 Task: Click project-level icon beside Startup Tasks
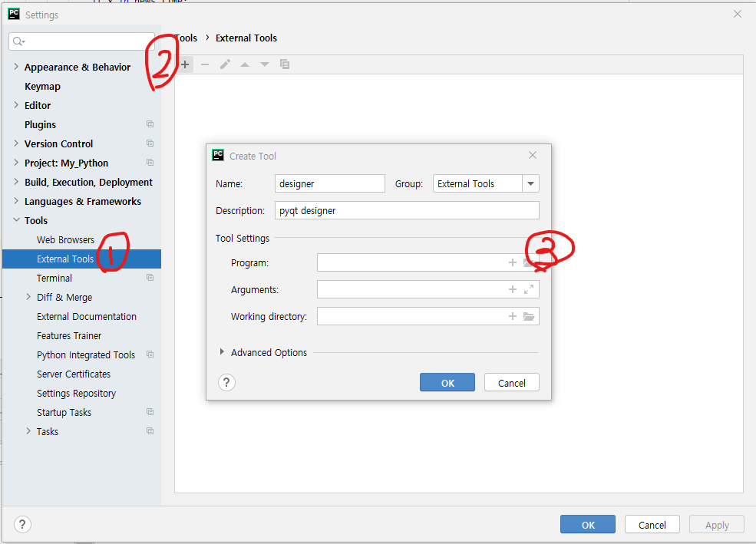[150, 412]
